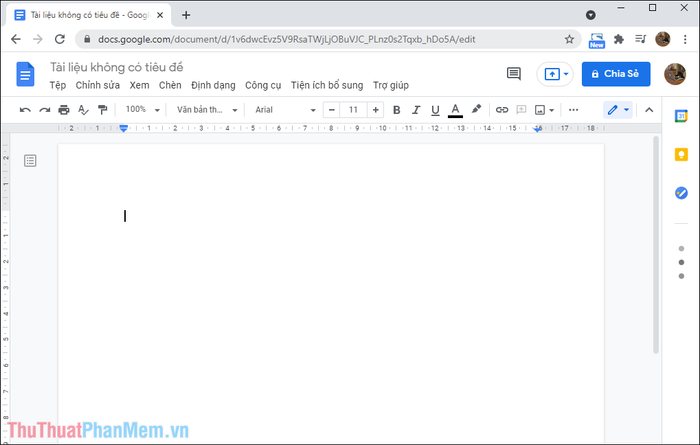Open Google Calendar side panel

click(x=681, y=116)
